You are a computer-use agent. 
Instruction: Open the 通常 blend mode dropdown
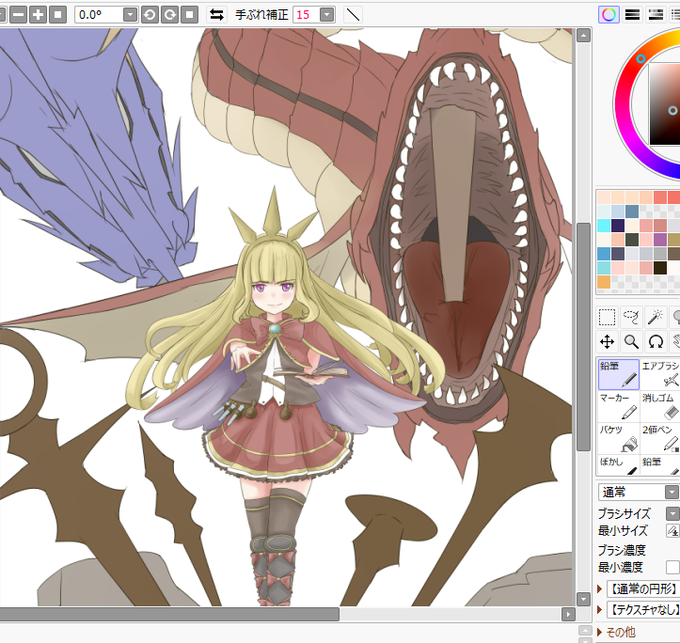(672, 492)
